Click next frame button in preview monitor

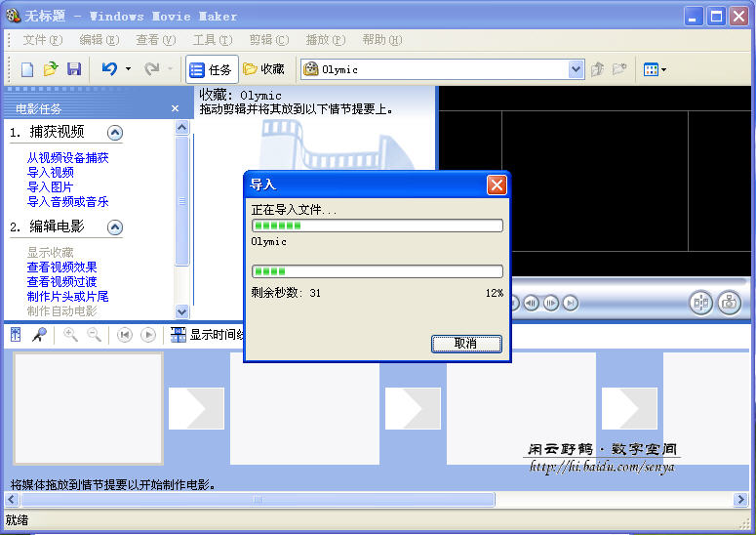click(551, 303)
